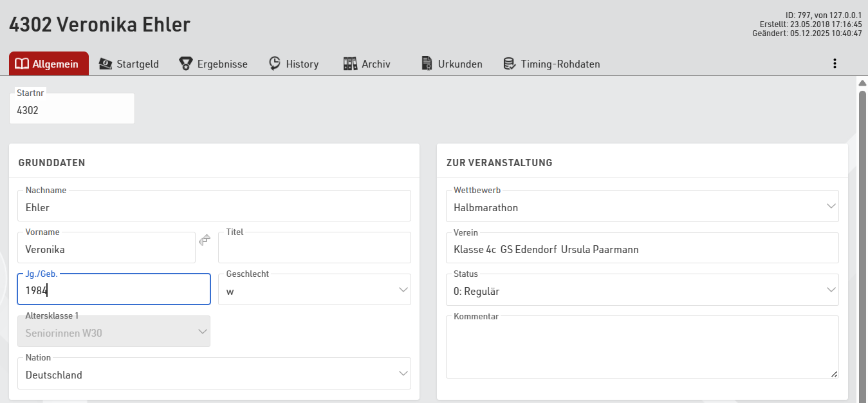Click the vertical scrollbar up arrow
Image resolution: width=868 pixels, height=403 pixels.
[x=862, y=83]
